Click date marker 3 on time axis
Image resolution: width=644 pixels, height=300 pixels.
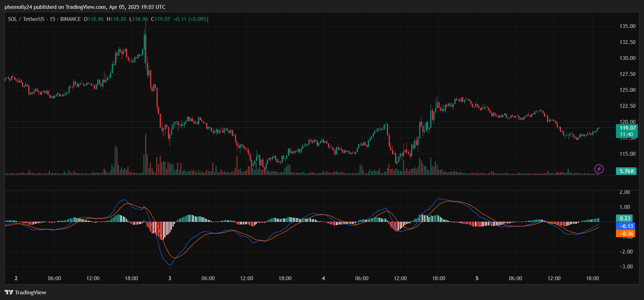coord(170,278)
